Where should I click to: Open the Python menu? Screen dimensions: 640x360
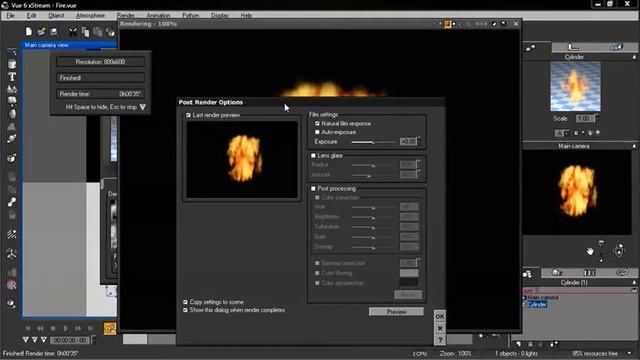(x=190, y=16)
